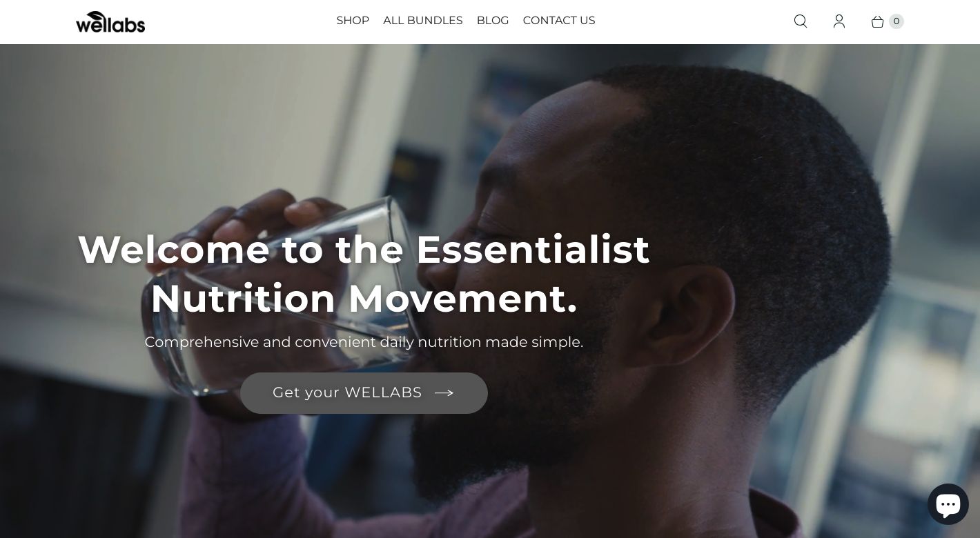980x538 pixels.
Task: Click the SHOP tab in the header
Action: 353,21
